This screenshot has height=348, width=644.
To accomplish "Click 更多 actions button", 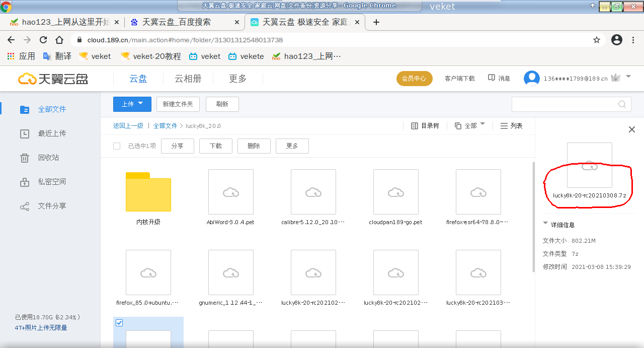I will point(292,146).
